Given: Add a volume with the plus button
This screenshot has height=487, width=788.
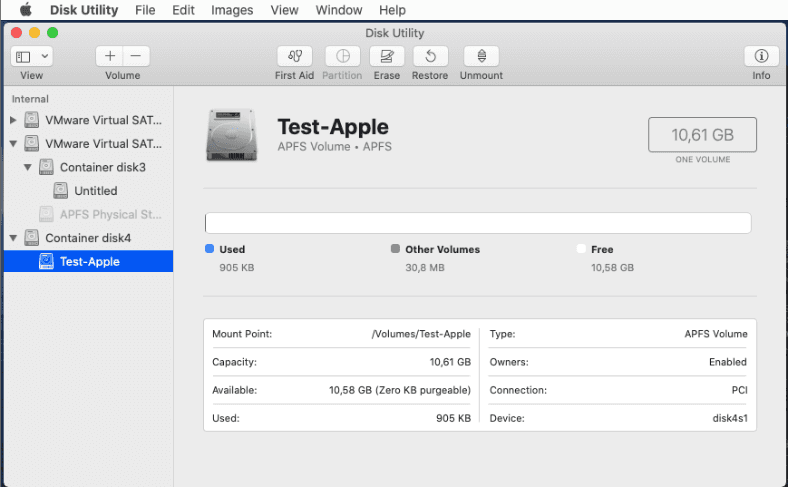Looking at the screenshot, I should pos(110,56).
